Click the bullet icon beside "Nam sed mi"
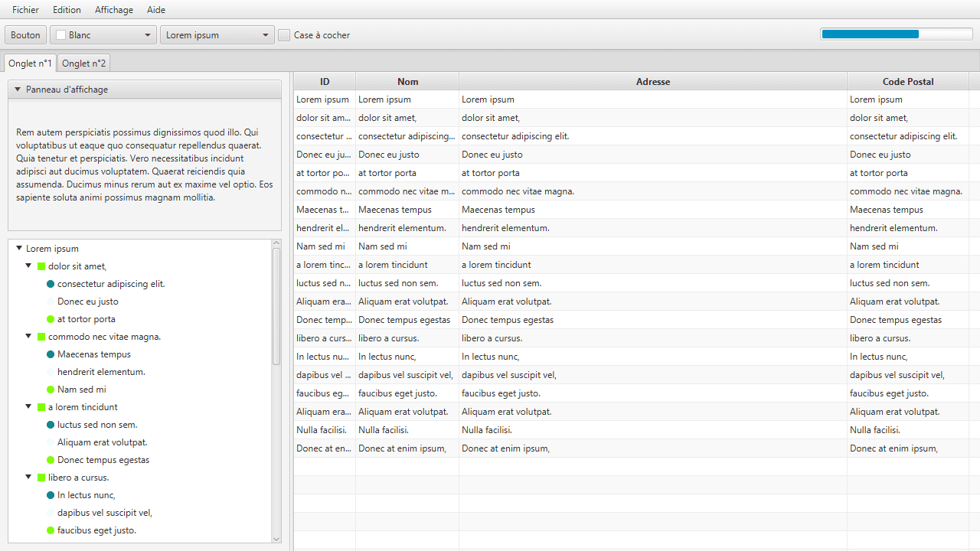 pyautogui.click(x=50, y=389)
